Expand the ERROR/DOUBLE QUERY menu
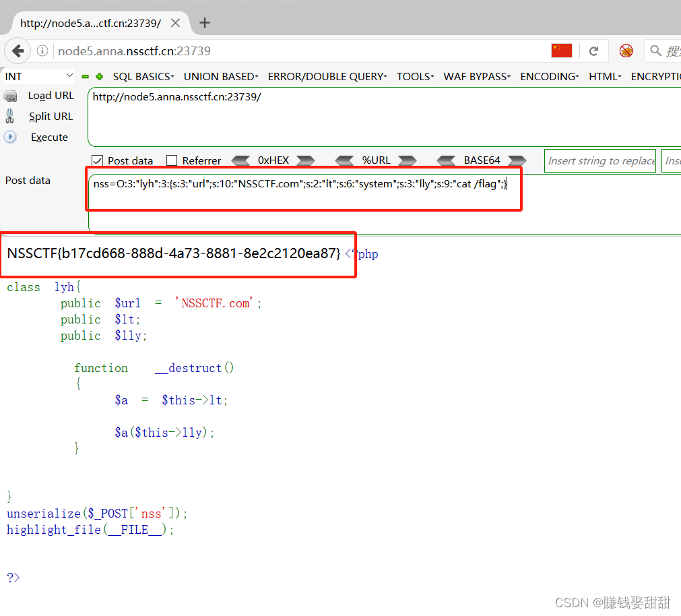 327,76
